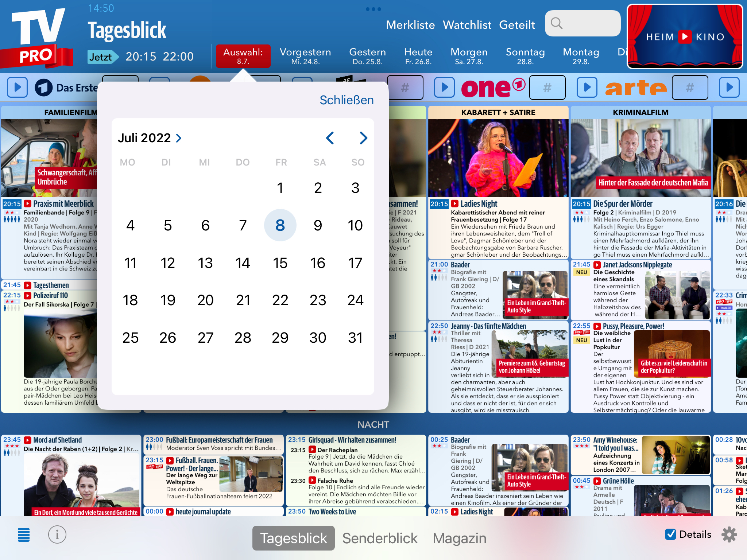Image resolution: width=747 pixels, height=560 pixels.
Task: Play icon for Grüne Hölle
Action: point(597,481)
